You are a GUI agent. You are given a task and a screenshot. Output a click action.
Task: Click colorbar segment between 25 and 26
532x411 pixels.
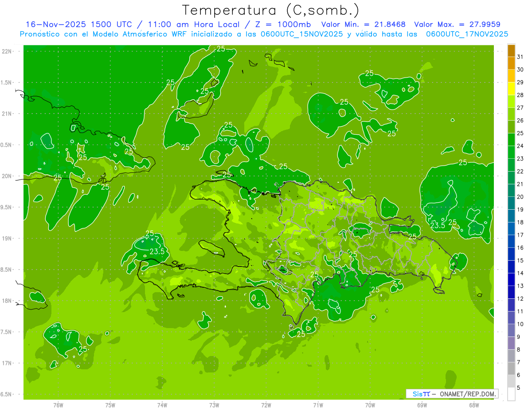pos(511,127)
